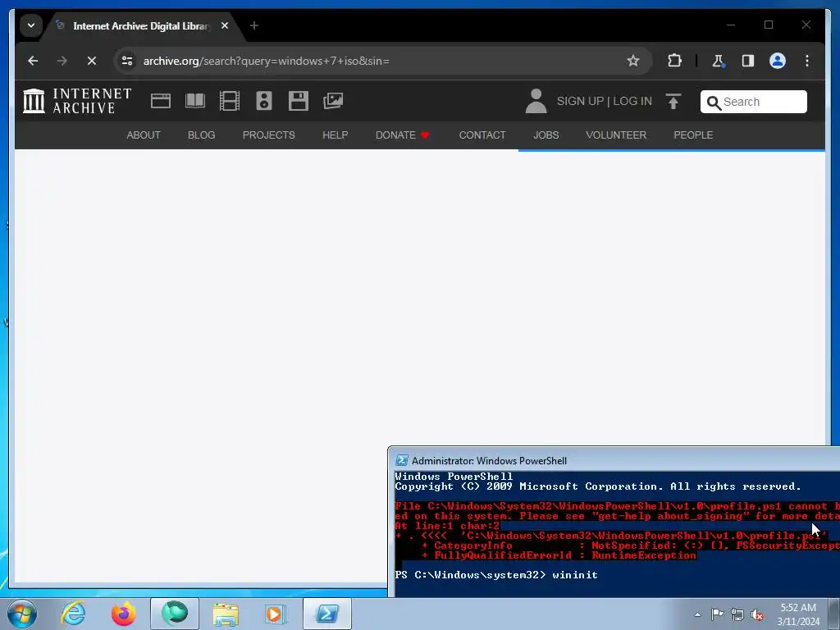Click the PowerShell title bar icon

tap(401, 461)
